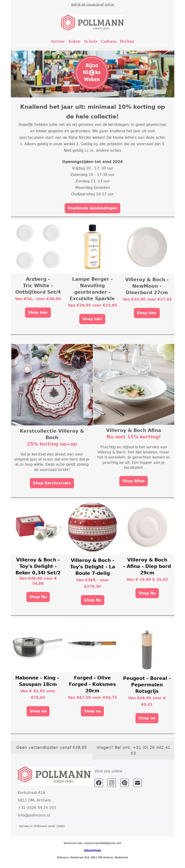The width and height of the screenshot is (185, 868).
Task: Click Bekijk de nieuwsbrief online link
Action: click(92, 4)
